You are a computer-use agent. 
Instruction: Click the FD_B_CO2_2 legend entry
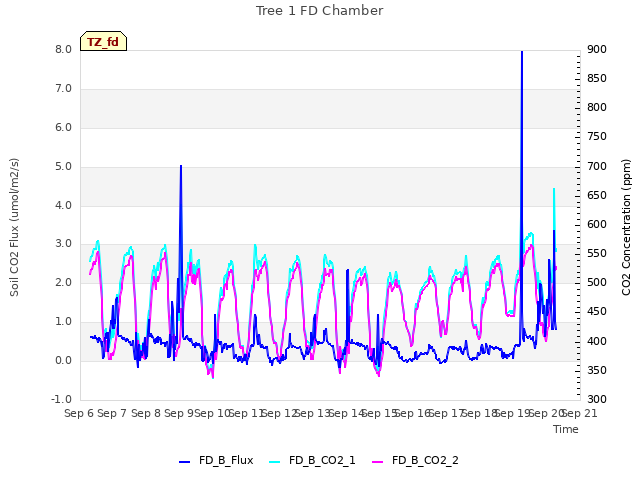pos(416,461)
